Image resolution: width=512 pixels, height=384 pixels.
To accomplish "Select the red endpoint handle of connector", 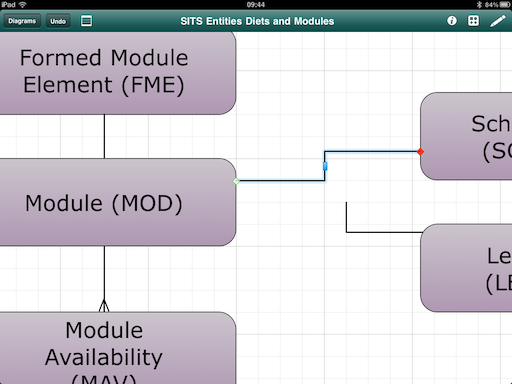I will click(x=420, y=152).
